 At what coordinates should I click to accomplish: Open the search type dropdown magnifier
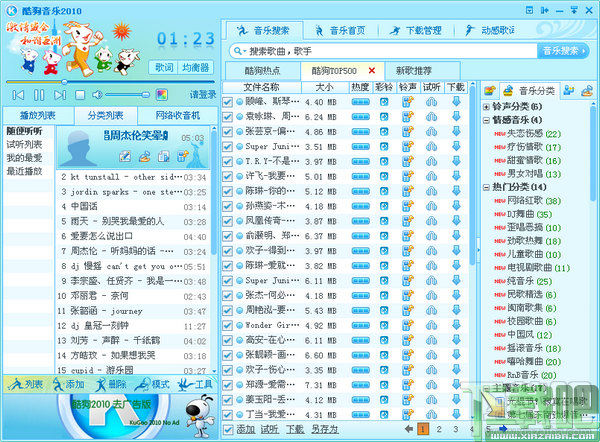pyautogui.click(x=240, y=51)
